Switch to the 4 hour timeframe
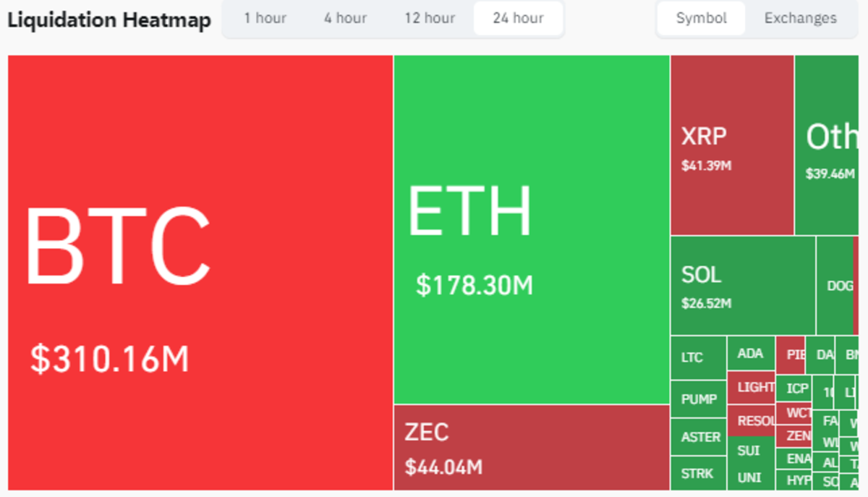Screen dimensions: 868x497 [x=345, y=18]
